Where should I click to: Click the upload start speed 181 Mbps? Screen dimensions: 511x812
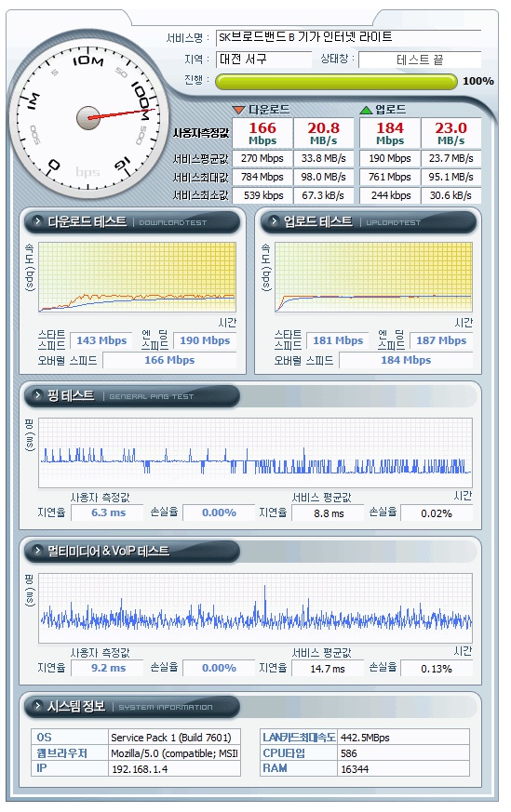click(x=338, y=340)
